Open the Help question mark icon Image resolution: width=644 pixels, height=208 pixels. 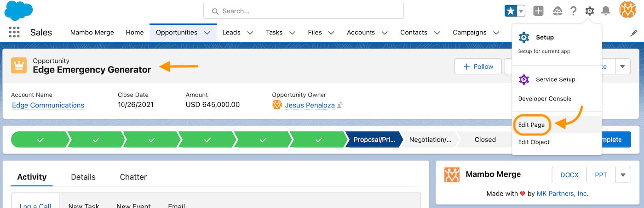pos(573,11)
